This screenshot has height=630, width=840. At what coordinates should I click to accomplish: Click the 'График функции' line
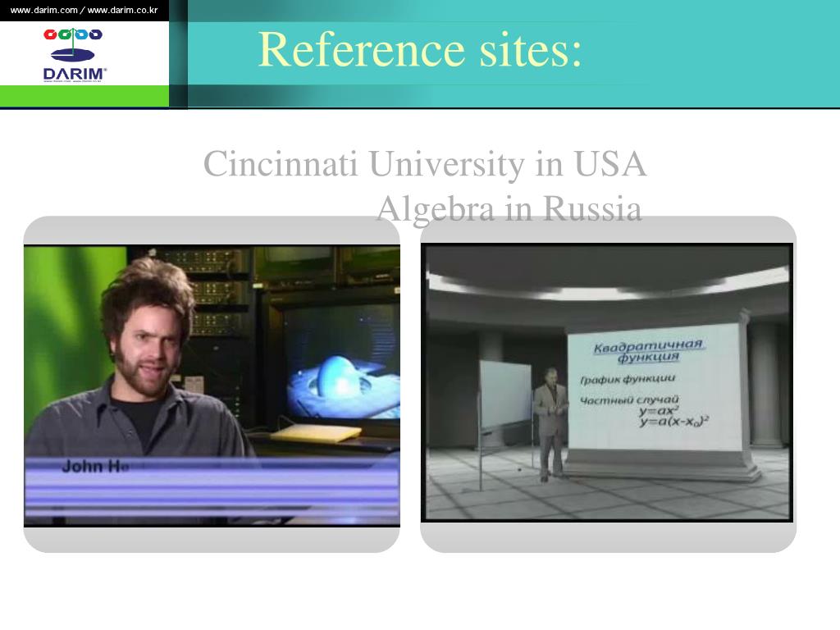(x=628, y=379)
